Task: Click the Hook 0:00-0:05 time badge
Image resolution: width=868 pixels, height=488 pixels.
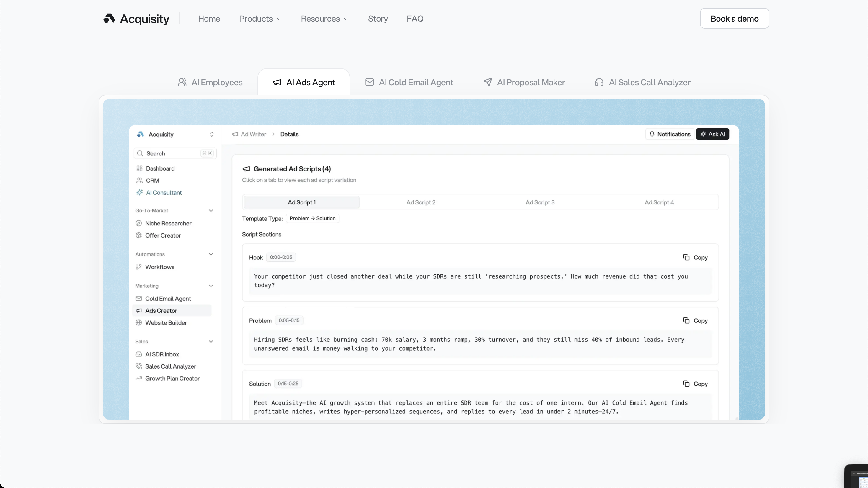Action: (281, 257)
